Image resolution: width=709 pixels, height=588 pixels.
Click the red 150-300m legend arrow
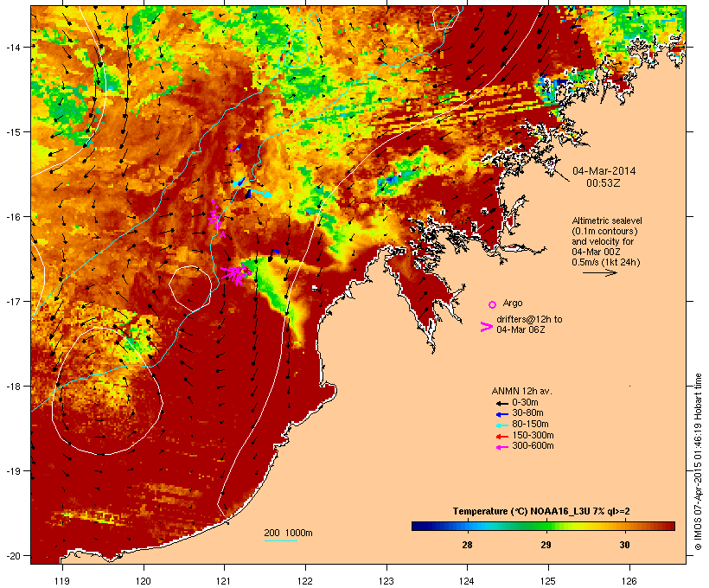[501, 437]
